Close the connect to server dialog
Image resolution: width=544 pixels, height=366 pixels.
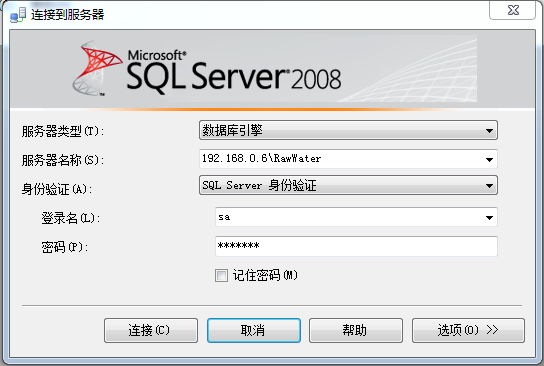[512, 10]
